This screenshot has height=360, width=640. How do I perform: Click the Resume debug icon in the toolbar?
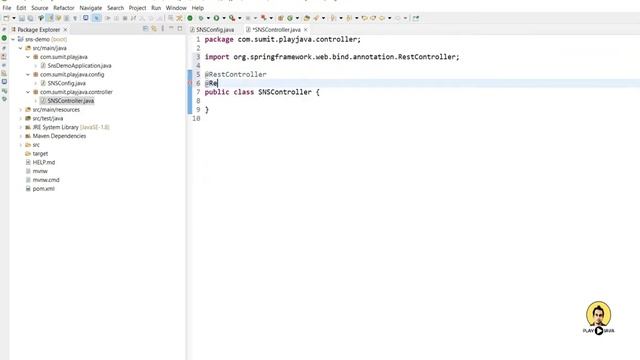[108, 18]
